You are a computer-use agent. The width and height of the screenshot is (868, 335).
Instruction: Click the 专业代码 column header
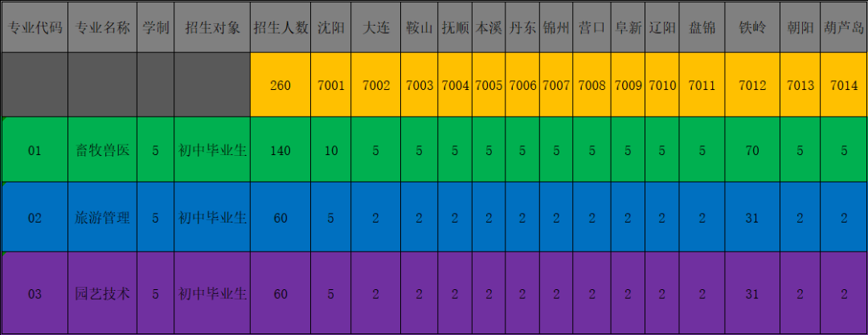(35, 27)
